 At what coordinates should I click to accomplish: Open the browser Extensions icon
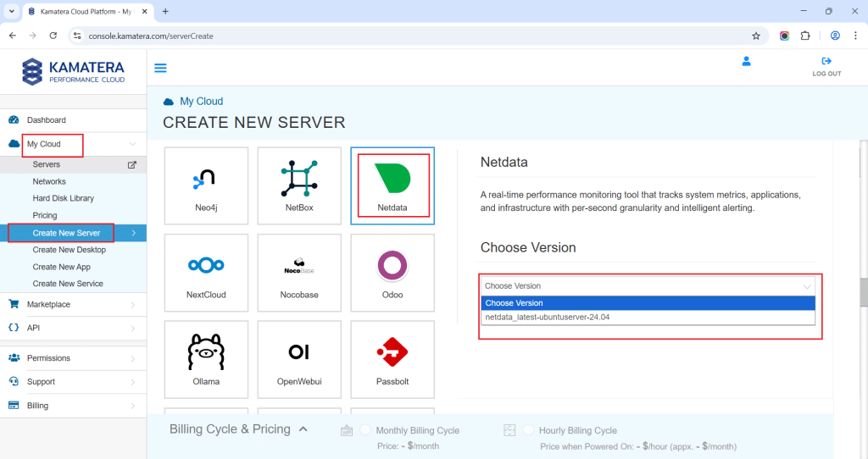click(805, 36)
